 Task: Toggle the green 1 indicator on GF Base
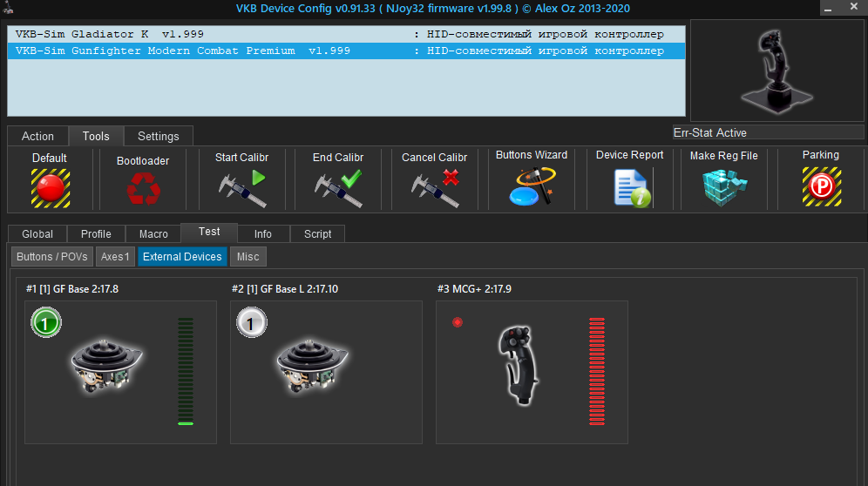[46, 322]
